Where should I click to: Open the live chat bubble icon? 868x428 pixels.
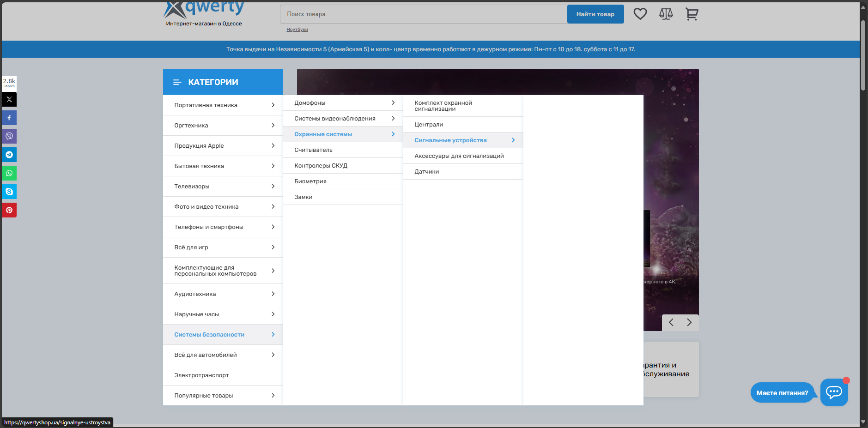pyautogui.click(x=834, y=392)
